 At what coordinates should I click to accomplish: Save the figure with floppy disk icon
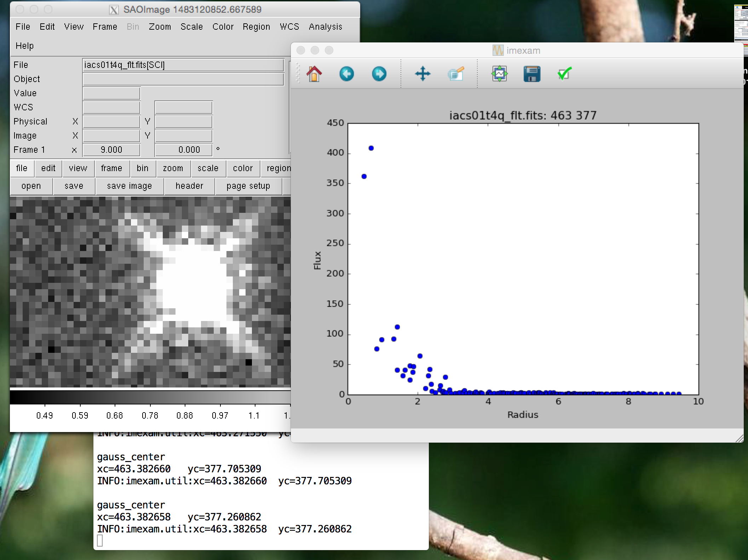[532, 74]
